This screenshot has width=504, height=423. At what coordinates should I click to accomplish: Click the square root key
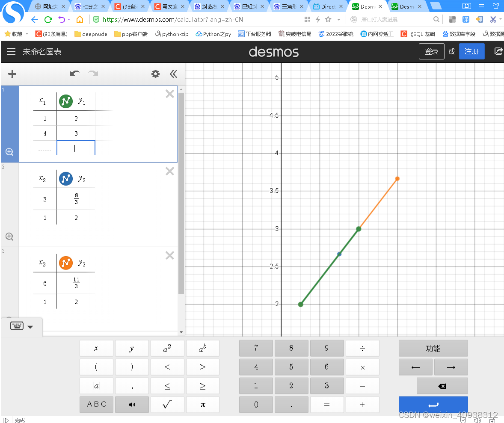[167, 404]
